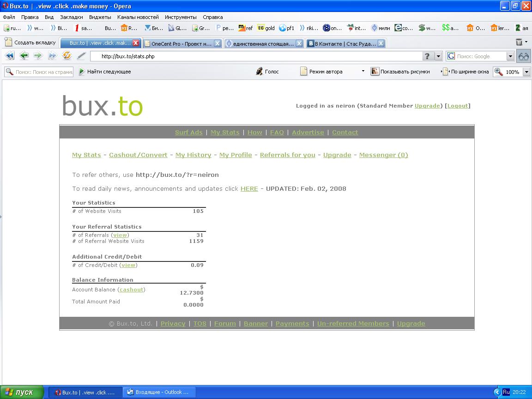Open the 'мили' bookmark
Image resolution: width=532 pixels, height=399 pixels.
381,28
